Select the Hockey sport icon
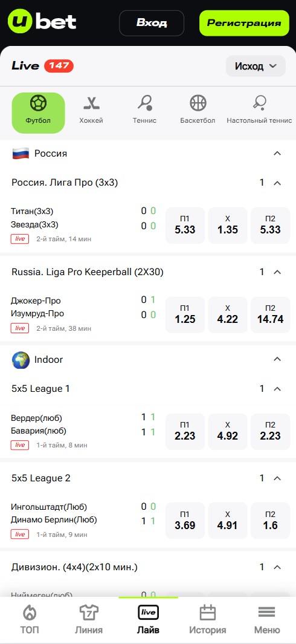 (x=91, y=103)
